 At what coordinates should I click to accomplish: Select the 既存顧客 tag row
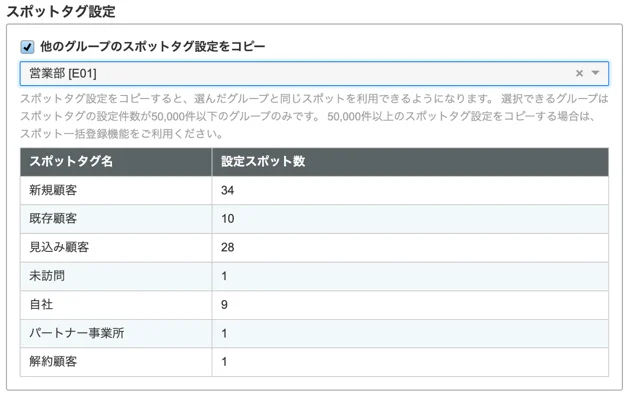pyautogui.click(x=314, y=219)
